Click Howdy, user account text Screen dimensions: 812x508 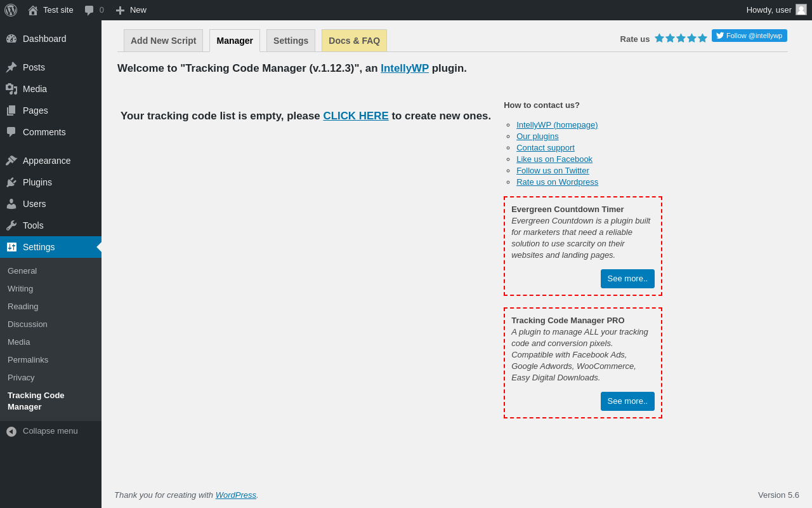769,10
